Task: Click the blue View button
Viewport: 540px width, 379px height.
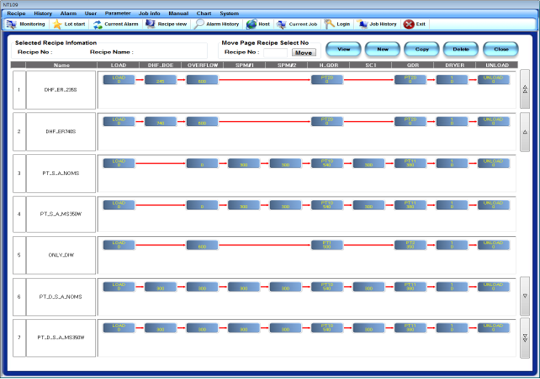Action: coord(343,49)
